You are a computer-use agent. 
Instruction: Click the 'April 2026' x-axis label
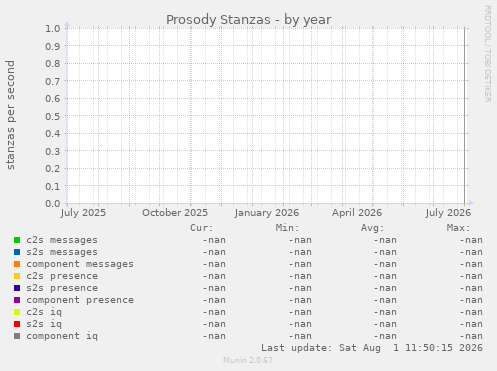tap(357, 213)
